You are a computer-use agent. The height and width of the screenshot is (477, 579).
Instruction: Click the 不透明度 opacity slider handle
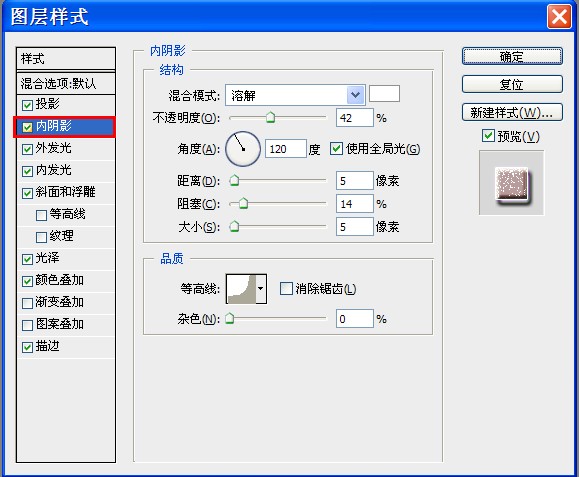coord(271,118)
